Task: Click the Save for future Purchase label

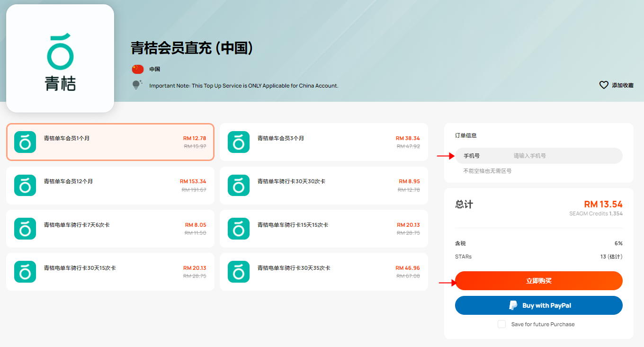Action: [543, 324]
